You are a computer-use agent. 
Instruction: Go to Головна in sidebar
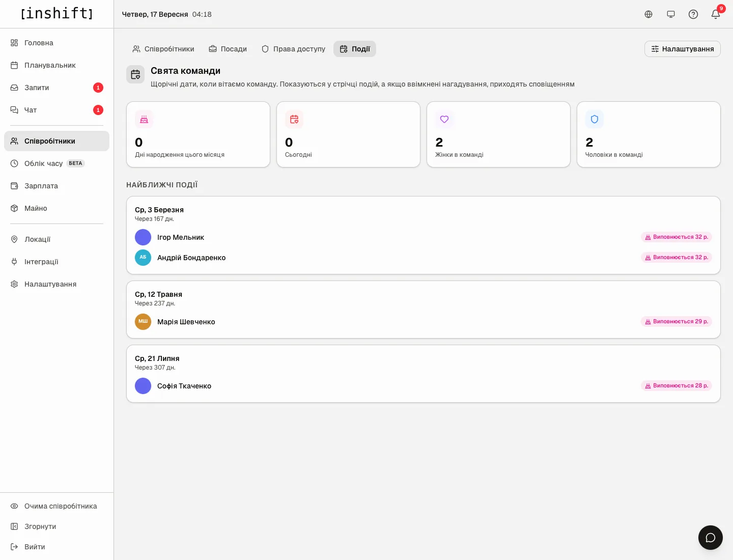[x=57, y=43]
